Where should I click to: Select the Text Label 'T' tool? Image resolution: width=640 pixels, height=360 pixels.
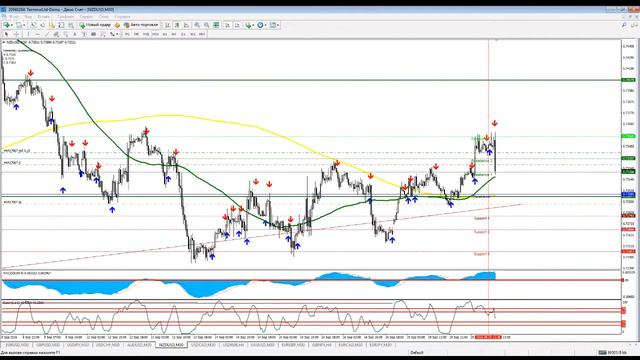pyautogui.click(x=84, y=34)
